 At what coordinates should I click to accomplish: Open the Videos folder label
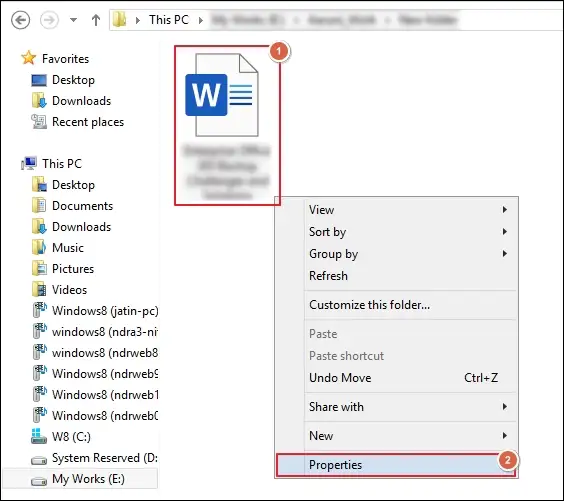69,290
